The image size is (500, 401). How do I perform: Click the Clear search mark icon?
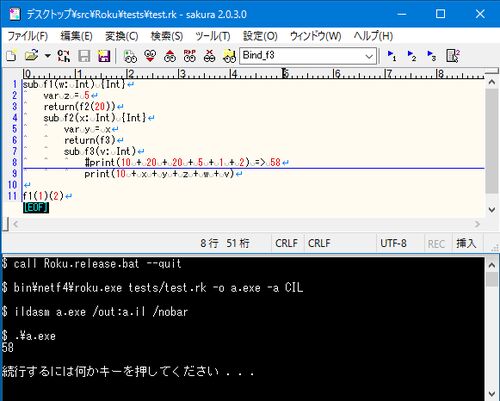[210, 56]
